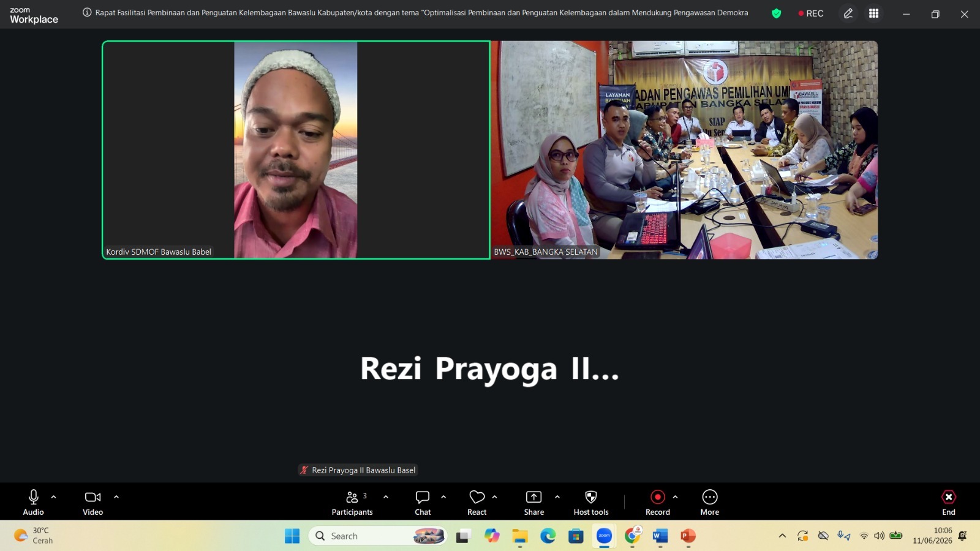Image resolution: width=980 pixels, height=551 pixels.
Task: Click the meeting title text in the top bar
Action: (x=421, y=12)
